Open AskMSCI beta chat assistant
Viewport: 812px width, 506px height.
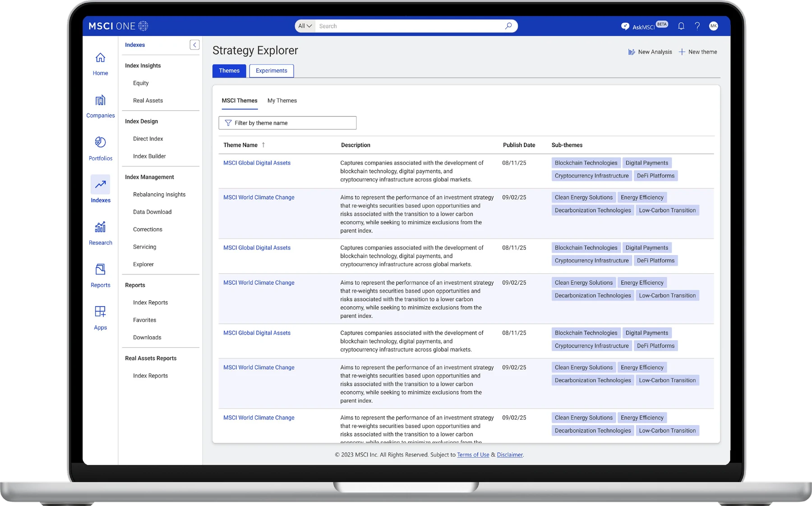tap(644, 26)
